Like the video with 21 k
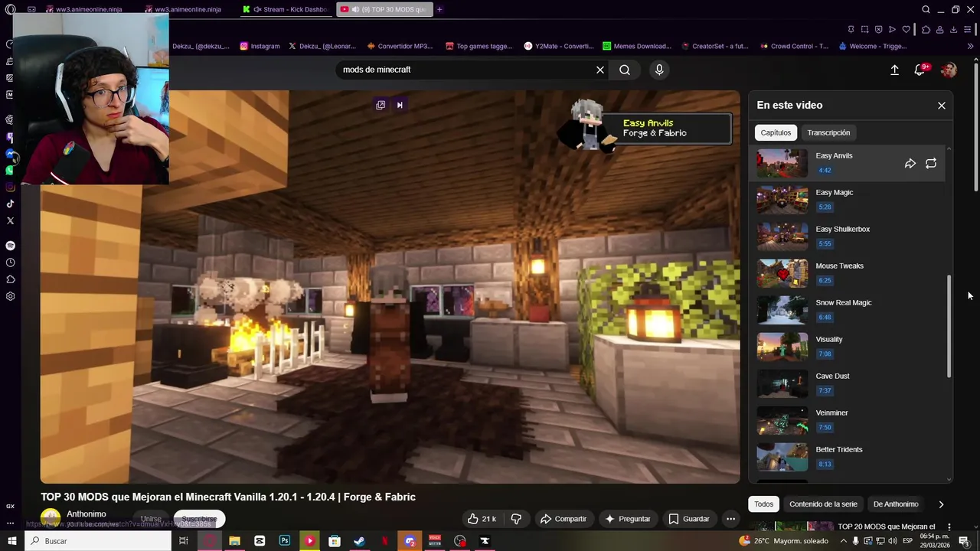 [x=482, y=519]
